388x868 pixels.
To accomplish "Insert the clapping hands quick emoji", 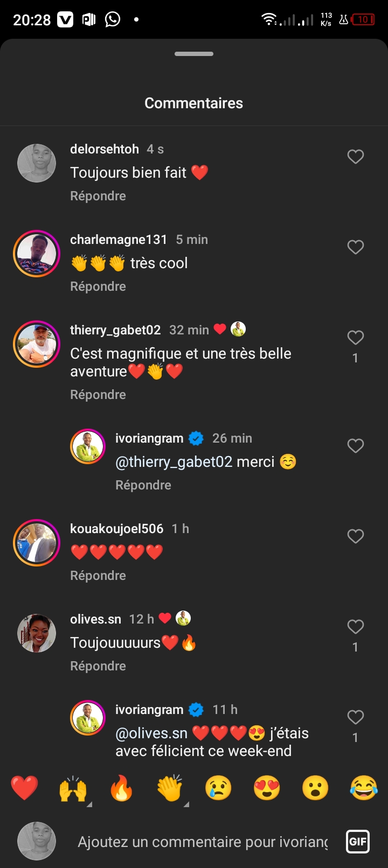I will pyautogui.click(x=170, y=788).
